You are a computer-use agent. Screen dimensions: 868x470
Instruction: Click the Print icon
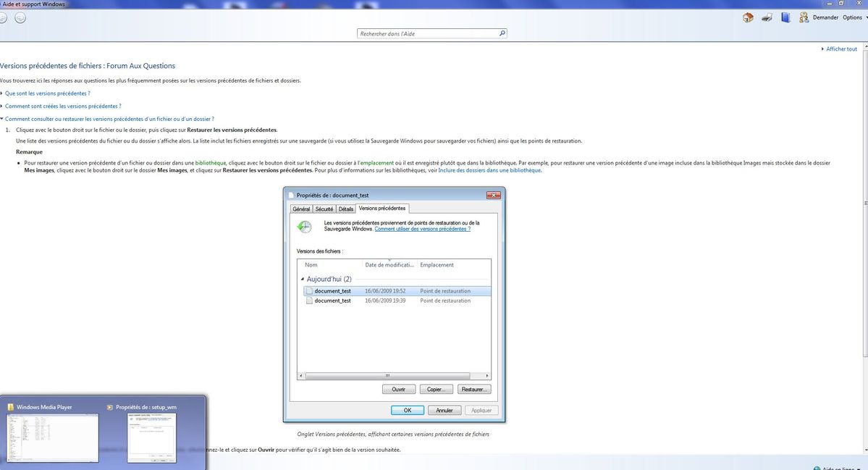[767, 17]
